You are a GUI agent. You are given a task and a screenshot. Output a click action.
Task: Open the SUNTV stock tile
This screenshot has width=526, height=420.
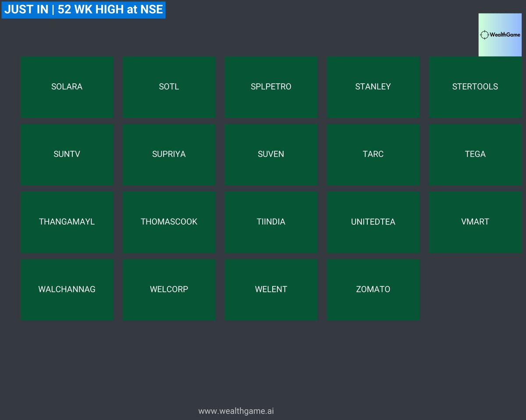67,154
